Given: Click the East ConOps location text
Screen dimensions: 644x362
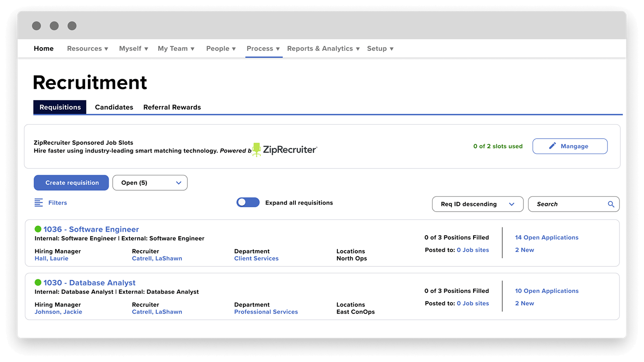Looking at the screenshot, I should [x=356, y=312].
